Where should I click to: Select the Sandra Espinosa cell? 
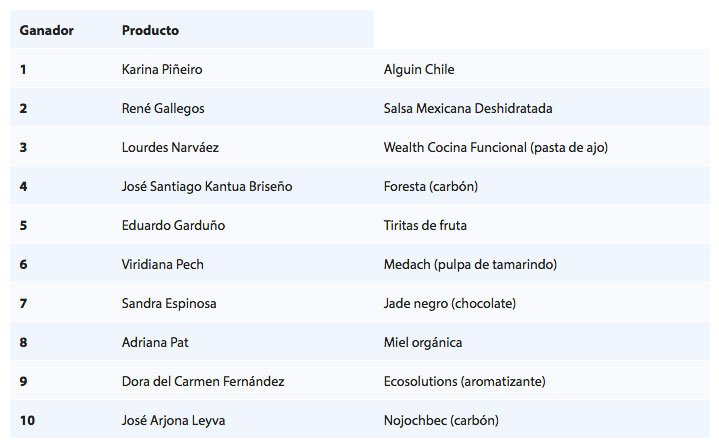[168, 303]
